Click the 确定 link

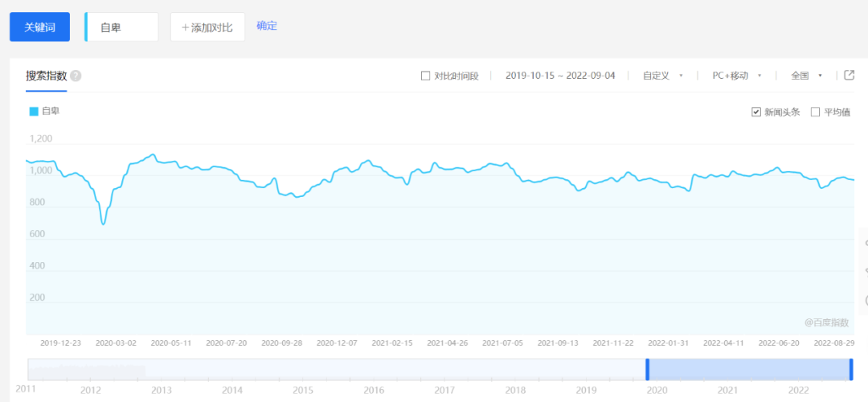click(267, 26)
